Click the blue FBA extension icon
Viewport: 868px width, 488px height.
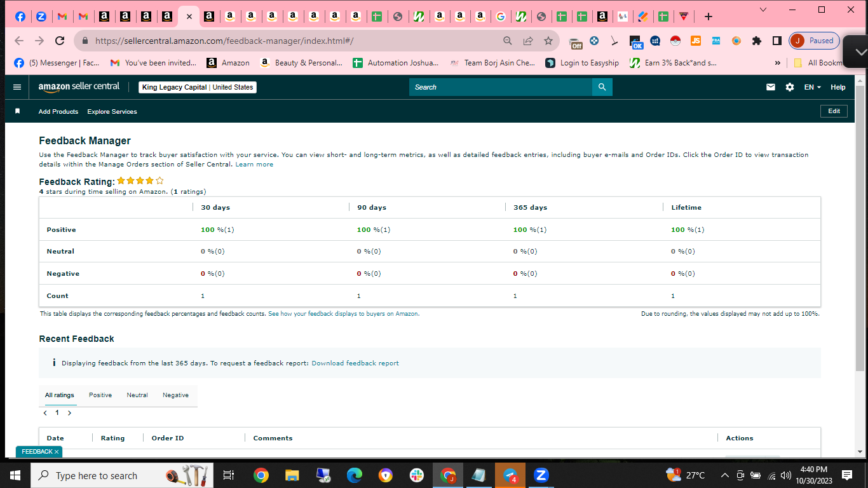point(716,41)
